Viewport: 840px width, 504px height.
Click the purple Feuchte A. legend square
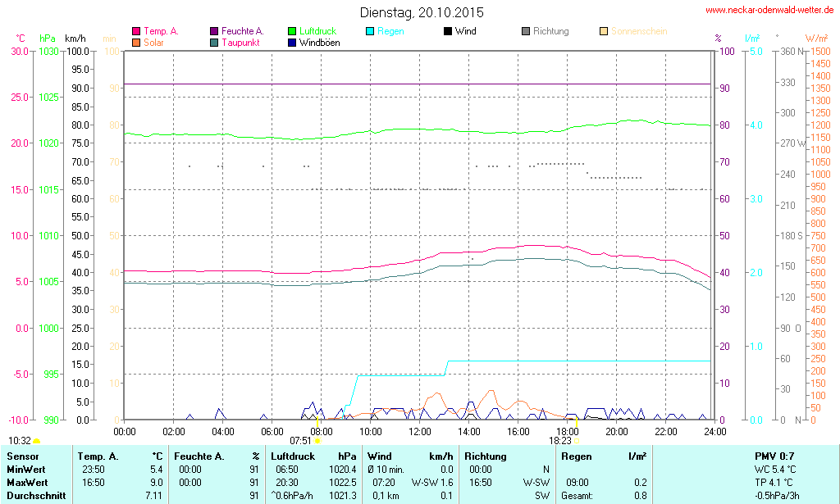[214, 32]
